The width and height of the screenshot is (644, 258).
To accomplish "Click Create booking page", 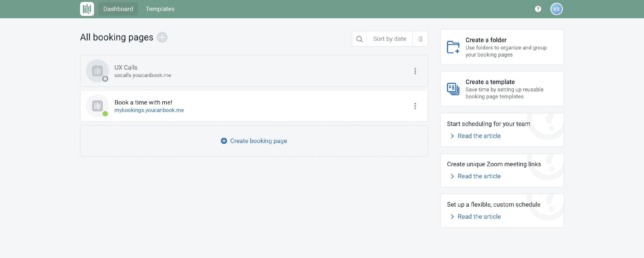I will (258, 141).
